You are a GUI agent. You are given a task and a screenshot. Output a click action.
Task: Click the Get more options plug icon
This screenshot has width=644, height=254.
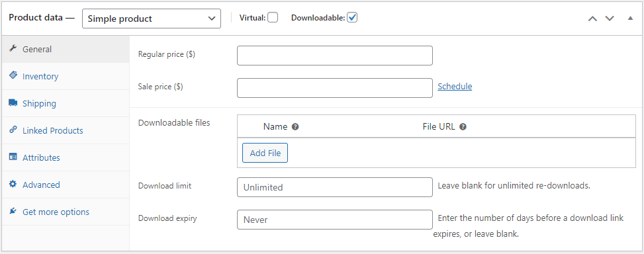coord(13,211)
